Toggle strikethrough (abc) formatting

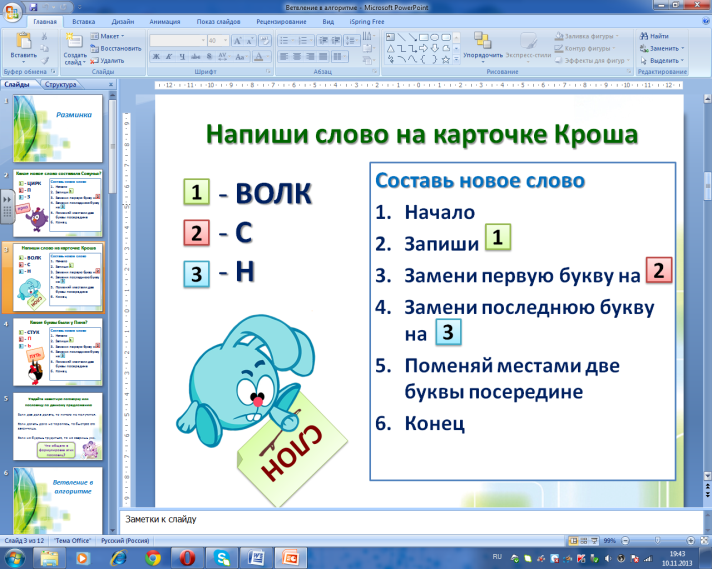pos(196,57)
